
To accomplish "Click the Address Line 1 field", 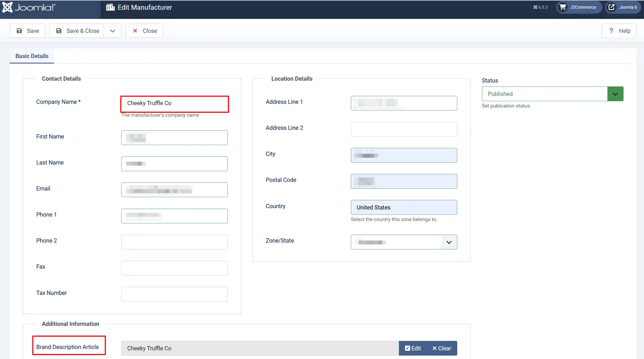I will coord(404,103).
